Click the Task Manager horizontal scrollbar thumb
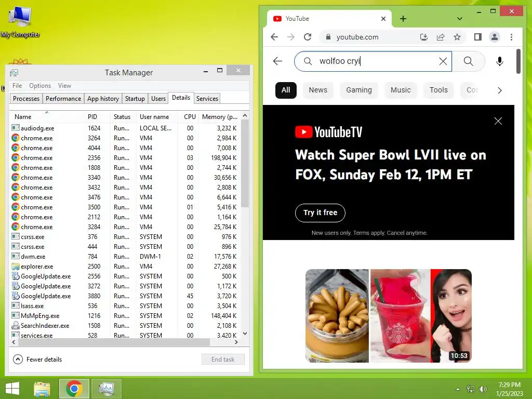 (114, 342)
